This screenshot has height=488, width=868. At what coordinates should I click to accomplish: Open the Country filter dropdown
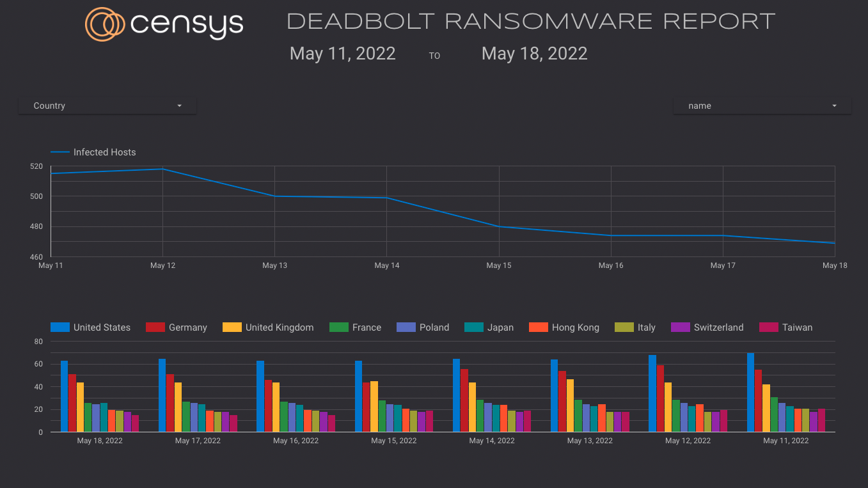coord(107,105)
